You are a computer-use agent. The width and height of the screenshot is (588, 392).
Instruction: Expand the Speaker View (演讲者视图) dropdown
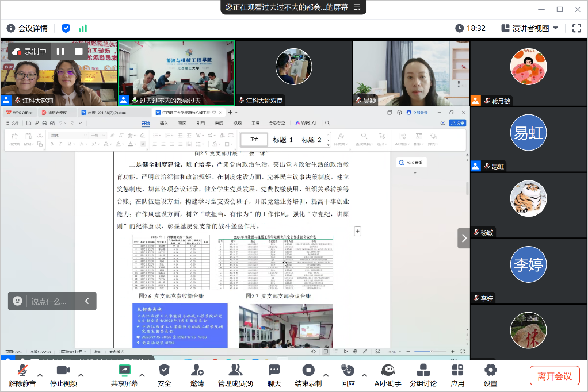[x=529, y=28]
